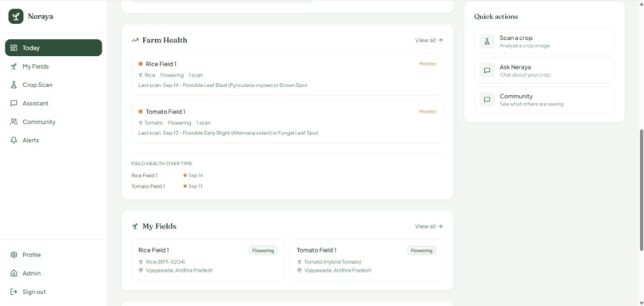Click the Today grid icon in sidebar
The image size is (644, 306).
coord(14,48)
